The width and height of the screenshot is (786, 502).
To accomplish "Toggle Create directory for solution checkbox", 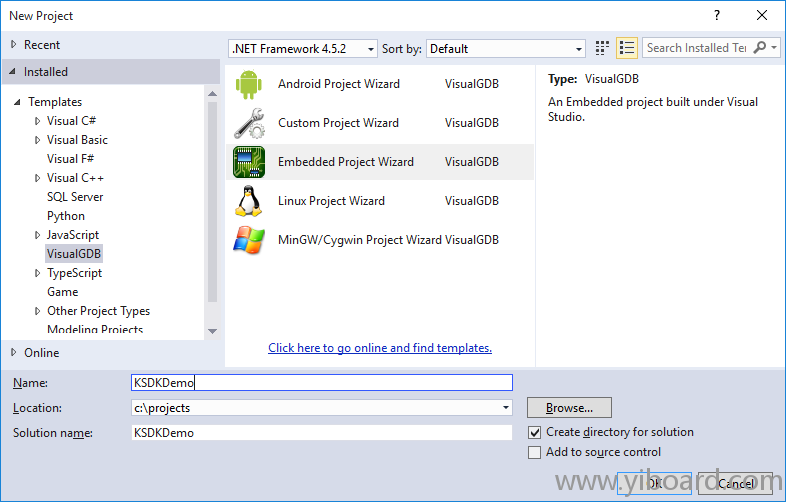I will 535,432.
